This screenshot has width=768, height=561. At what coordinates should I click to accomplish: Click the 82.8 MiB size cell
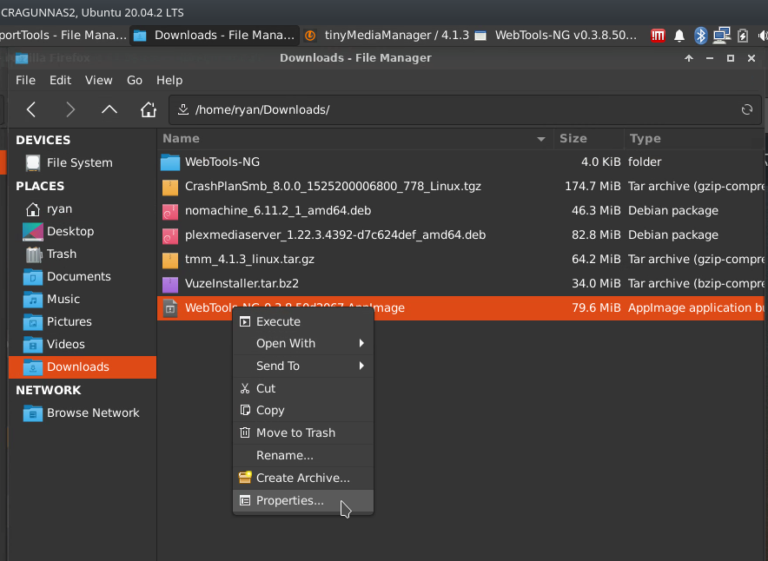click(x=596, y=235)
